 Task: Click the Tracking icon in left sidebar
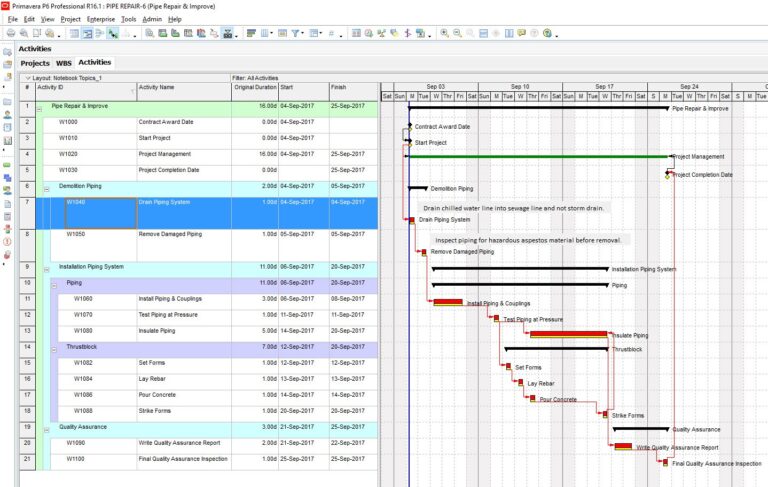[7, 140]
